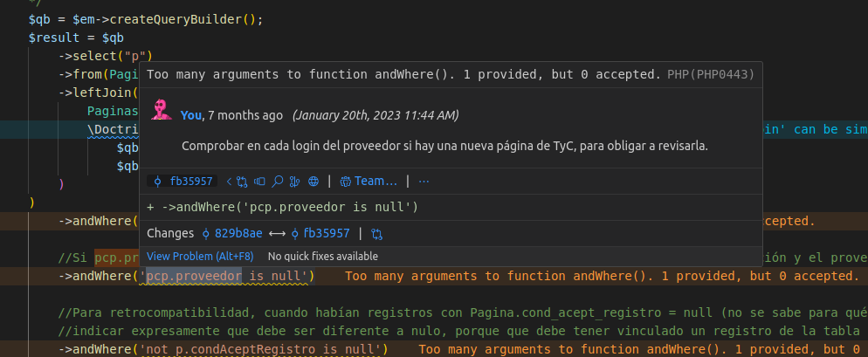
Task: Click the copy/open-file icon in GitLens hover
Action: [x=260, y=182]
